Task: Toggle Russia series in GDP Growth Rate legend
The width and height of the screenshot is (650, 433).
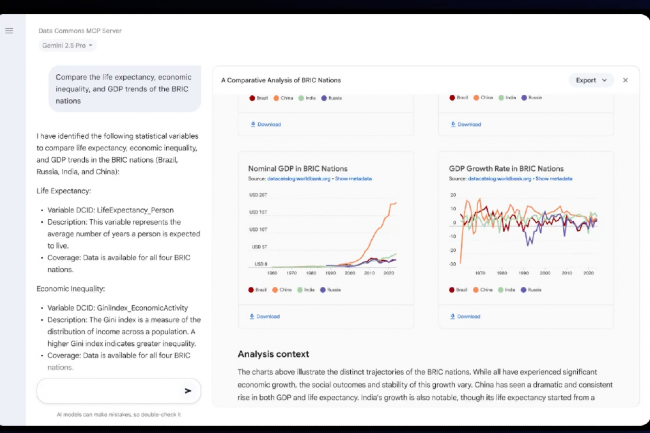Action: pyautogui.click(x=533, y=288)
